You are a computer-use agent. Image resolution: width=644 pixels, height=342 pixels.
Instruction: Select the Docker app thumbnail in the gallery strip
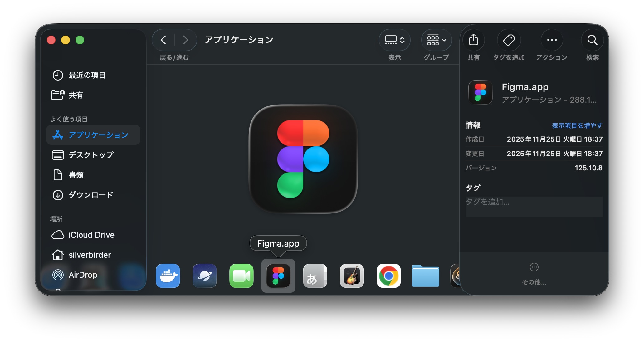(168, 276)
